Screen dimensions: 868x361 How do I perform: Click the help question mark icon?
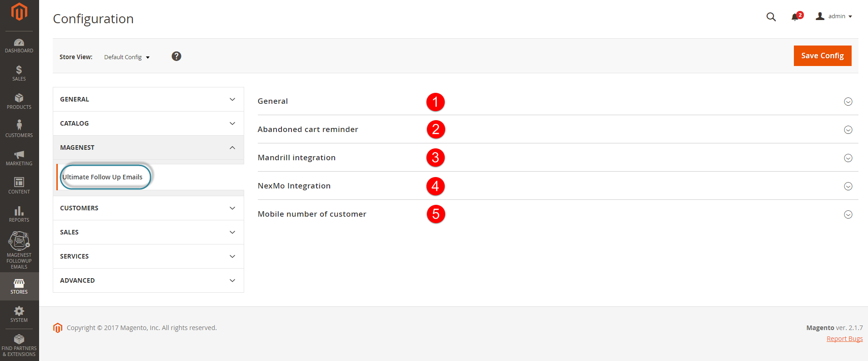176,56
